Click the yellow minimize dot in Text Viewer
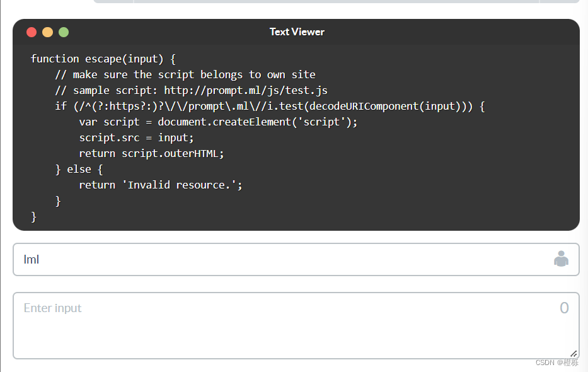The height and width of the screenshot is (372, 588). coord(48,32)
